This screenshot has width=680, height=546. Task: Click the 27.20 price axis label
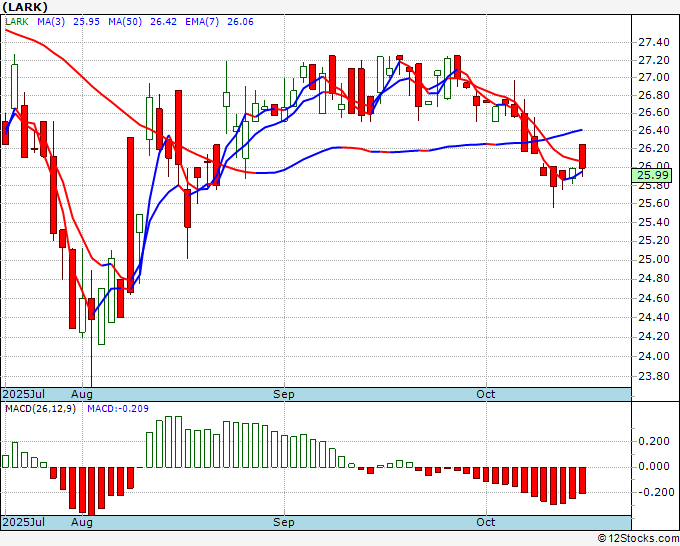click(x=654, y=60)
